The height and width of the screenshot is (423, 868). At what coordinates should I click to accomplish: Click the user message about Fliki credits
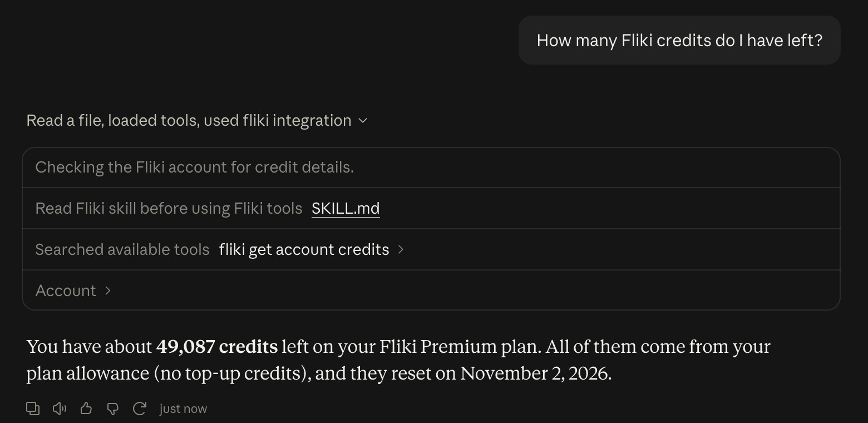679,40
